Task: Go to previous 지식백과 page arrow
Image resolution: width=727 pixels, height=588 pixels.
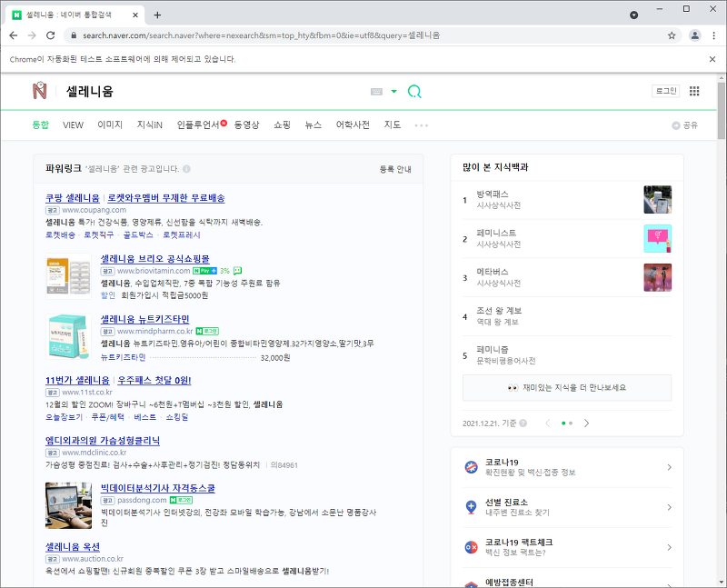Action: tap(548, 424)
